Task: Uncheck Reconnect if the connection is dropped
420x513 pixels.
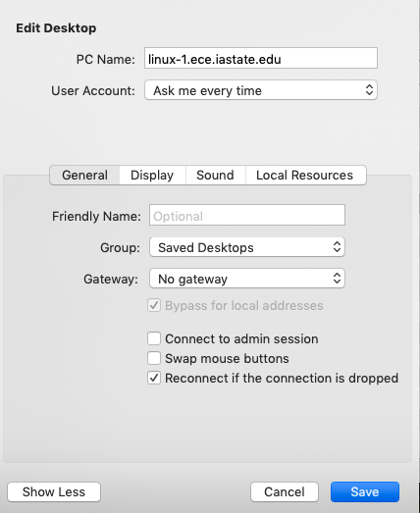Action: (154, 378)
